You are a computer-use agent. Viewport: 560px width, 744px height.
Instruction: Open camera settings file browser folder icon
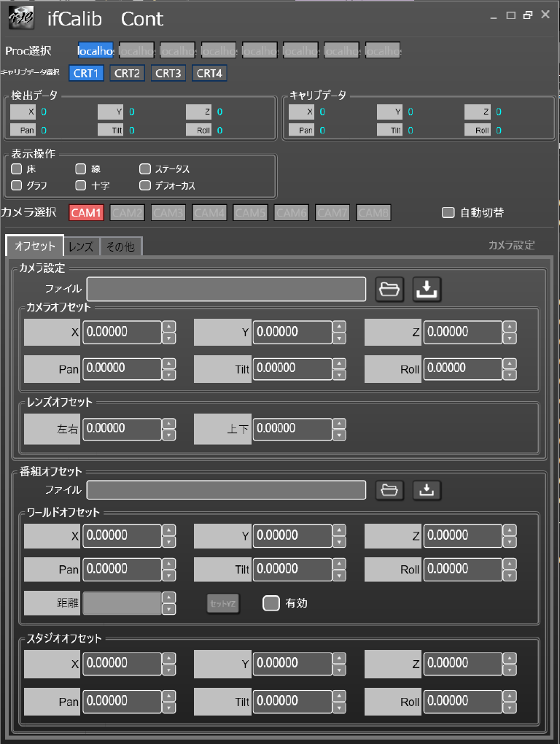390,290
